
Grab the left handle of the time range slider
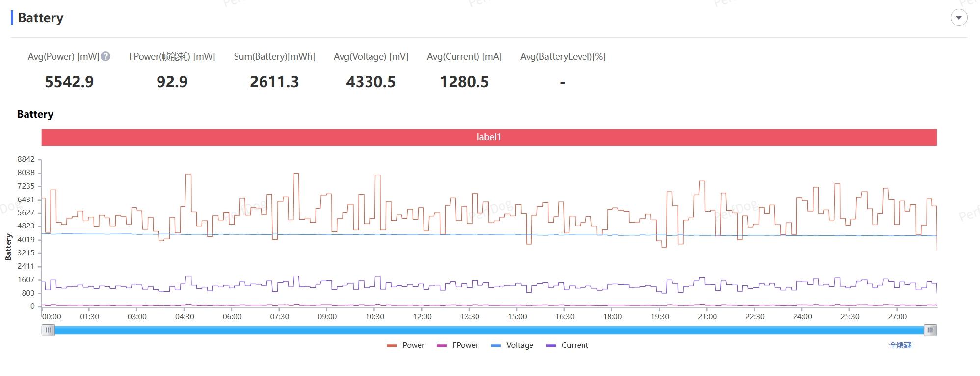(x=48, y=330)
